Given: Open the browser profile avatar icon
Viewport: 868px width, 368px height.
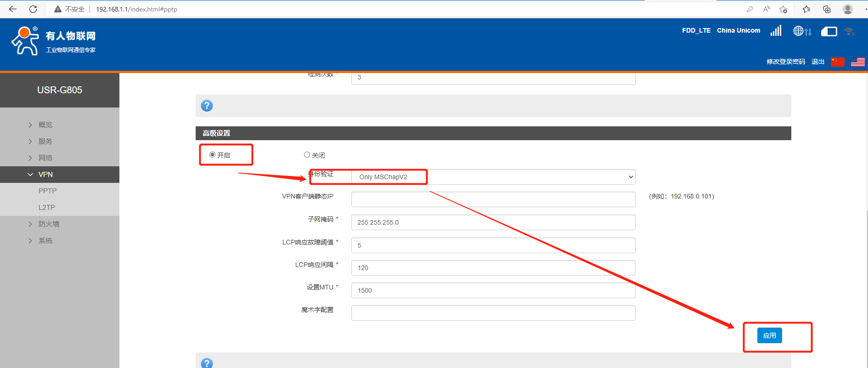Looking at the screenshot, I should 847,9.
